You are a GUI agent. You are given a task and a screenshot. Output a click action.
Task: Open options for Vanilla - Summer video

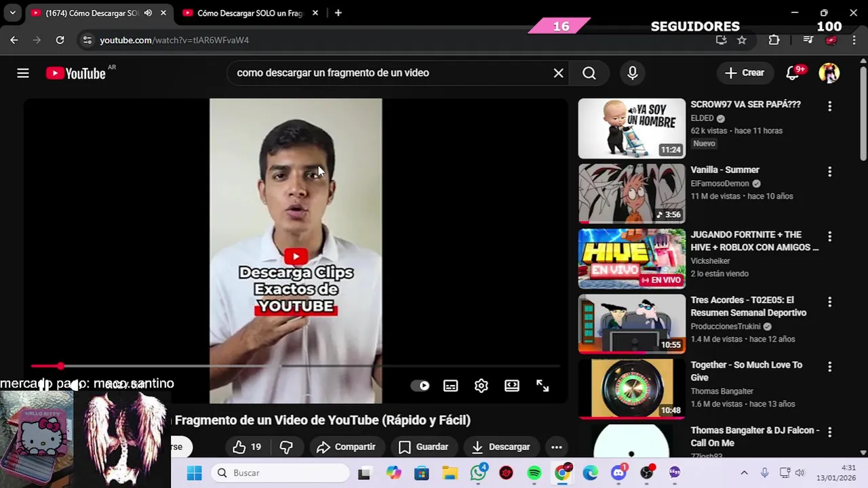(x=829, y=172)
